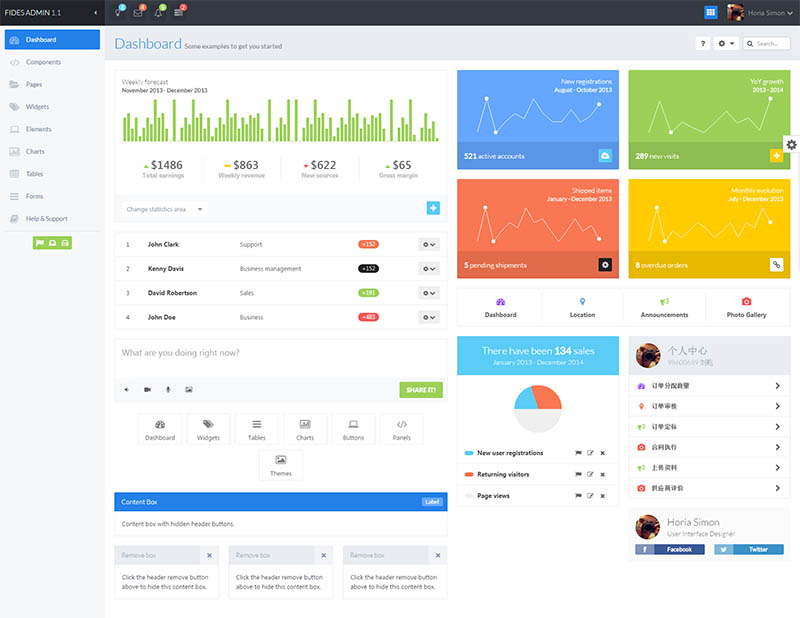Switch to the Announcements tab
Image resolution: width=800 pixels, height=618 pixels.
(x=664, y=308)
